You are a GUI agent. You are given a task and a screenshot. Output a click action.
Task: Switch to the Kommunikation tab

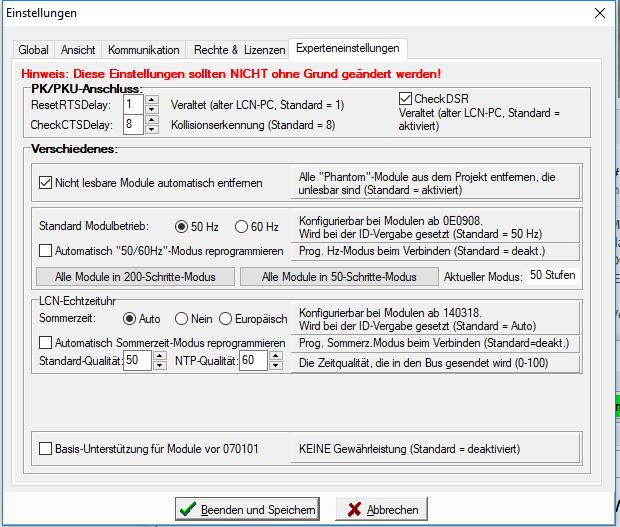[x=143, y=50]
